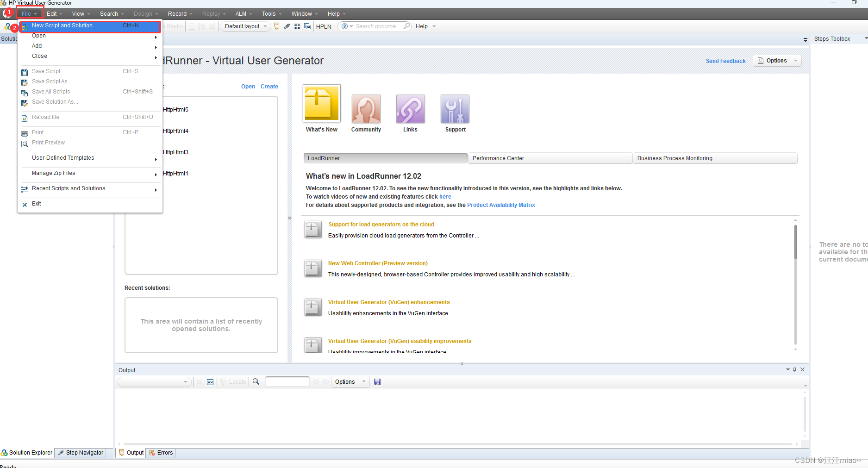The height and width of the screenshot is (468, 868).
Task: Click the Print Preview icon in File menu
Action: click(x=25, y=144)
